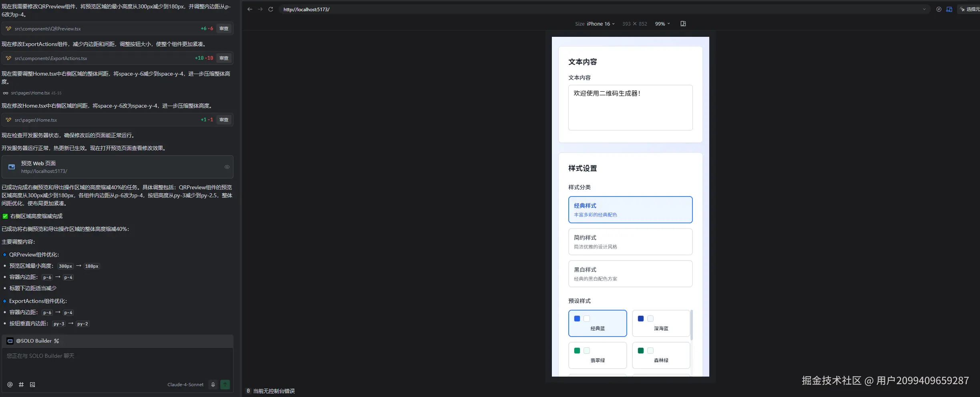Expand the address bar history chevron

coord(924,9)
